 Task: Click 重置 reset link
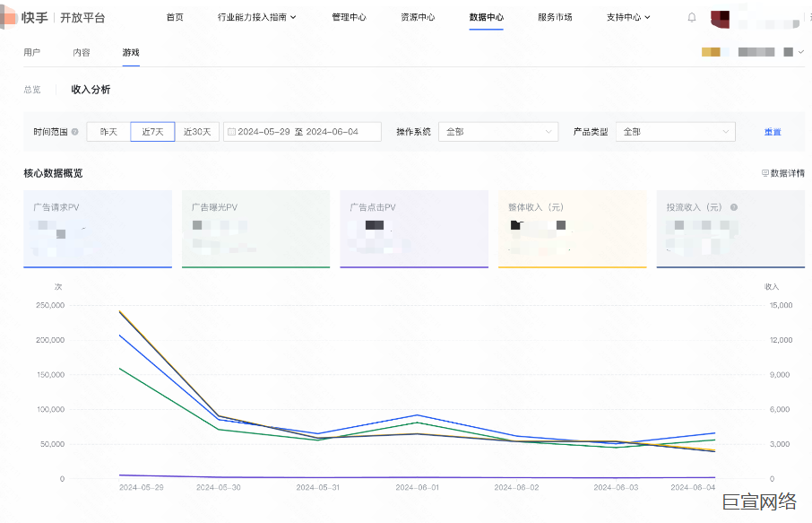point(773,132)
